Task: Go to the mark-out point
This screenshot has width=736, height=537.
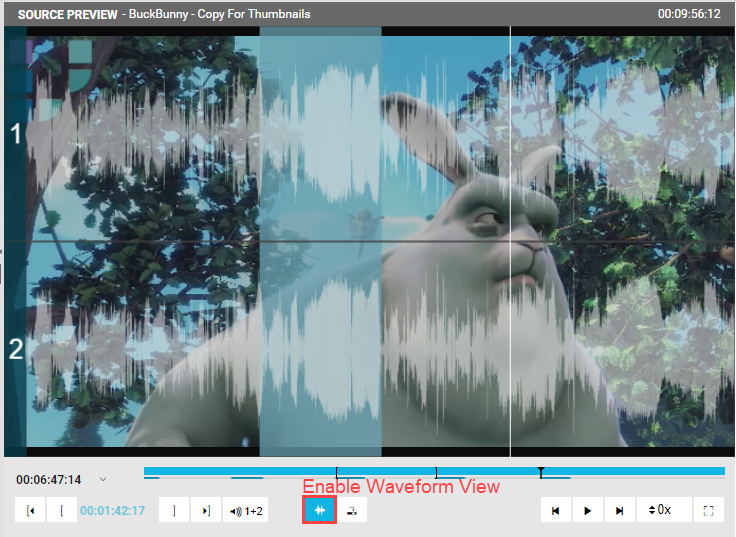Action: (206, 510)
